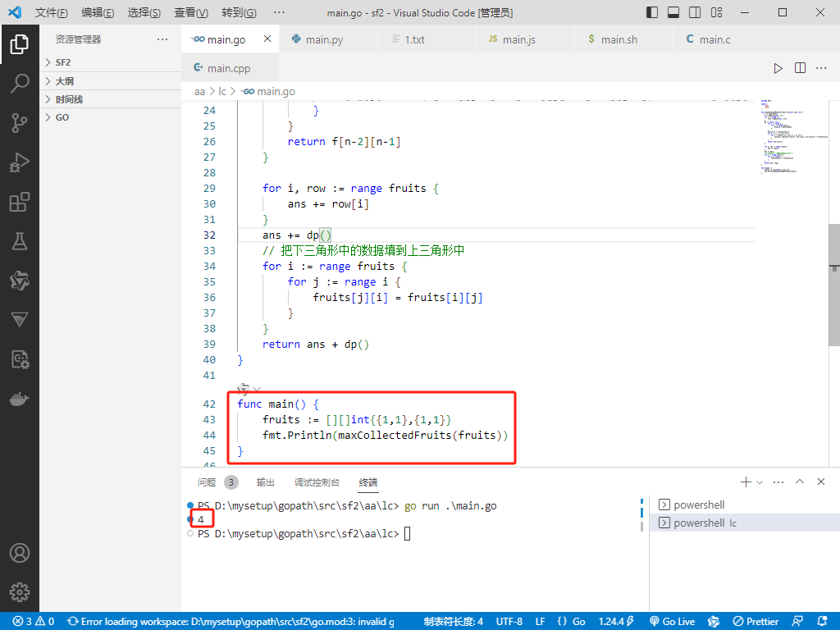Open the Manage gear menu

click(x=20, y=592)
